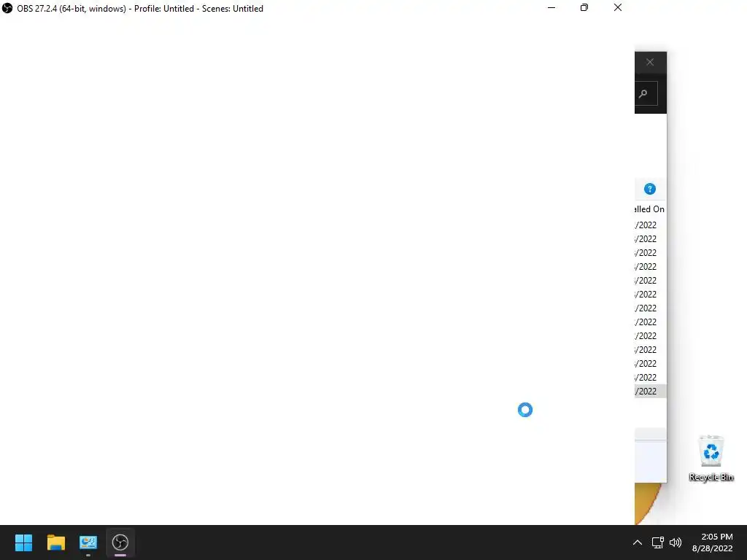Viewport: 747px width, 560px height.
Task: Open the volume control in system tray
Action: [676, 542]
